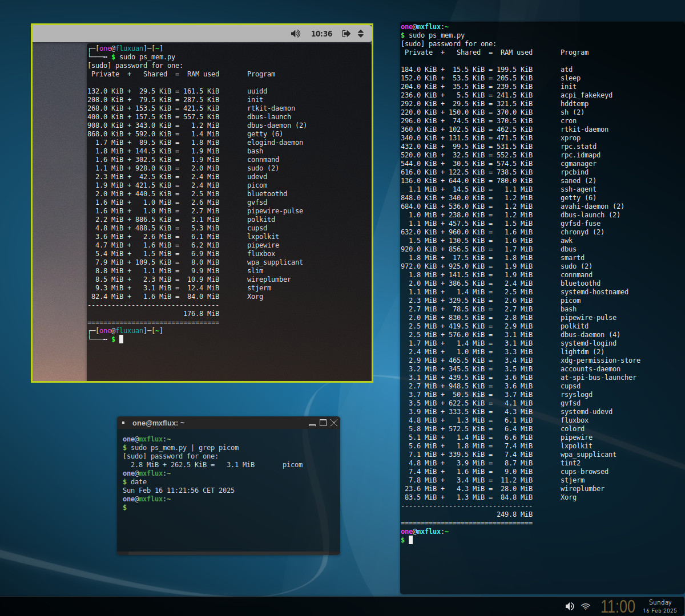Click the 'xdg-permission-store' program entry
685x616 pixels.
[x=601, y=360]
